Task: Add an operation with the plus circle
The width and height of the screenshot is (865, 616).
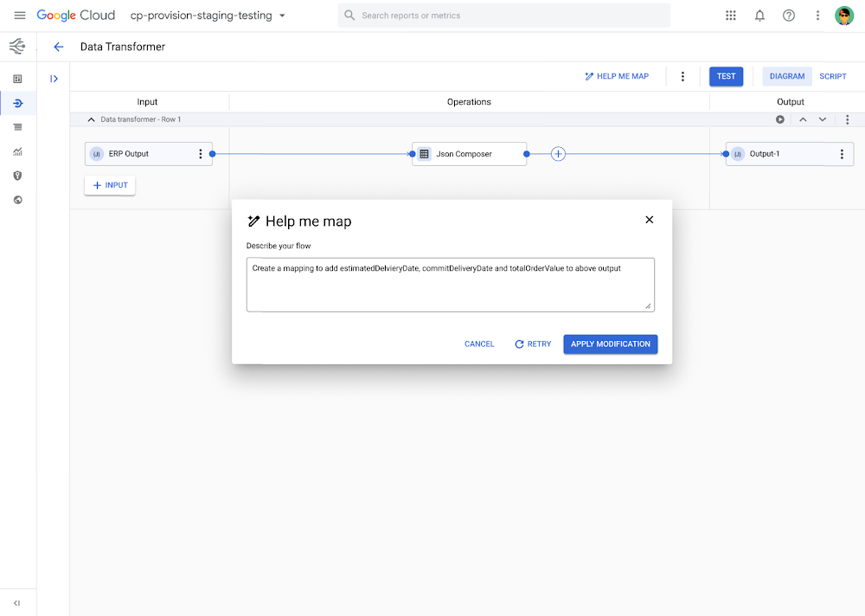Action: (558, 154)
